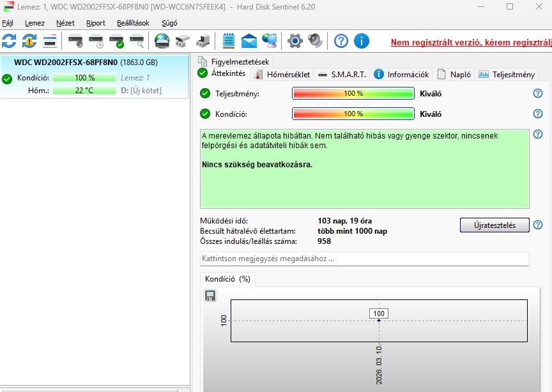Open settings via the gear icon
The image size is (552, 392).
(x=295, y=41)
